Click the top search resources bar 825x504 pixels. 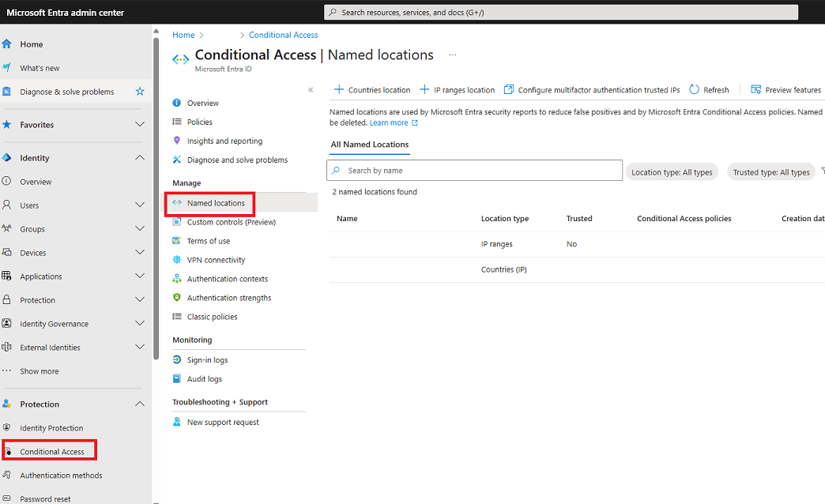click(561, 12)
